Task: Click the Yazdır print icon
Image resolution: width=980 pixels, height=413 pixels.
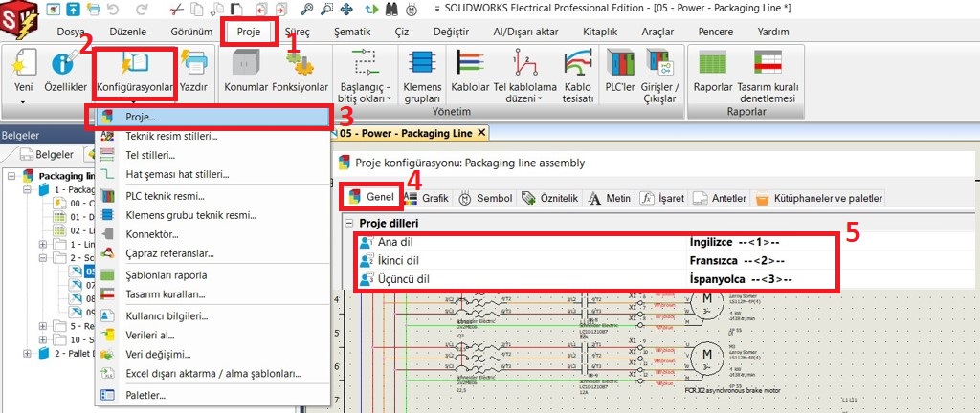Action: [x=193, y=65]
